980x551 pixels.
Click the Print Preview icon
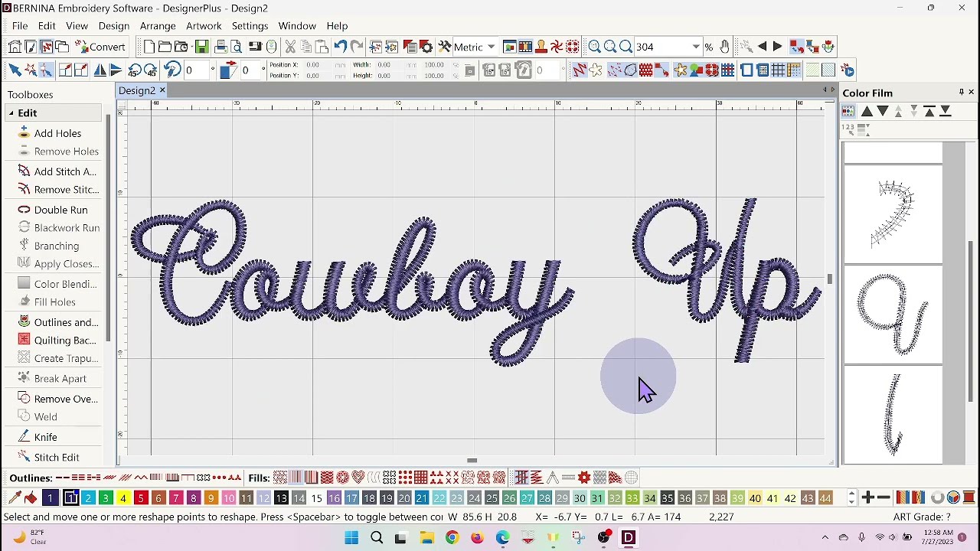tap(237, 47)
